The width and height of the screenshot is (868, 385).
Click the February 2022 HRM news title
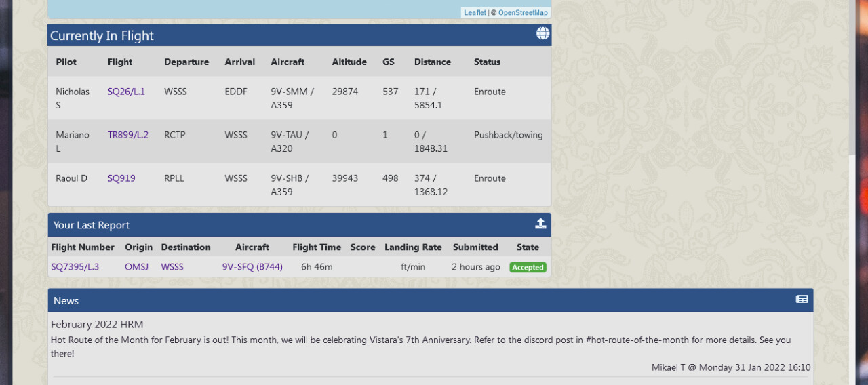pos(97,325)
